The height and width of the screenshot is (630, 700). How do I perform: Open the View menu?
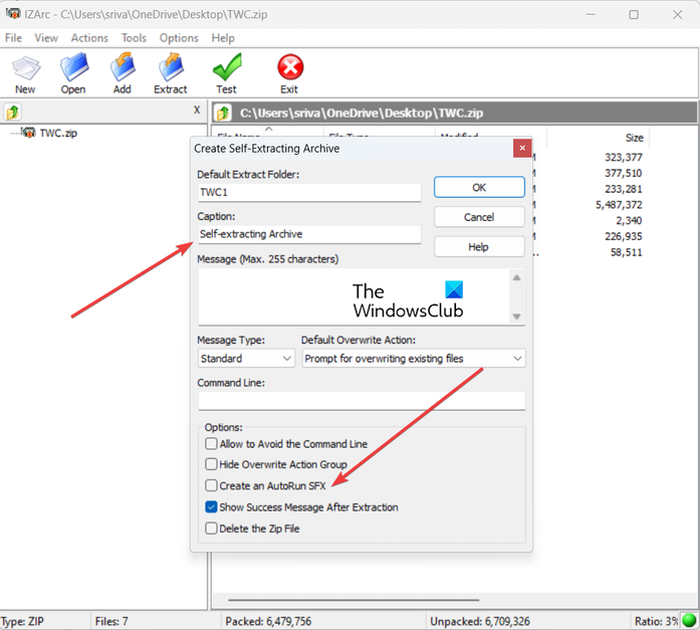coord(46,38)
